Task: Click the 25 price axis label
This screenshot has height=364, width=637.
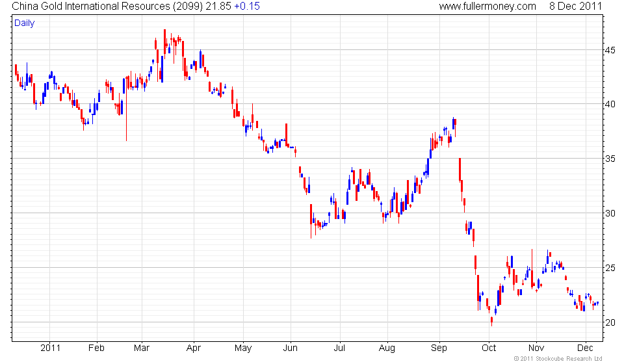Action: [x=610, y=268]
